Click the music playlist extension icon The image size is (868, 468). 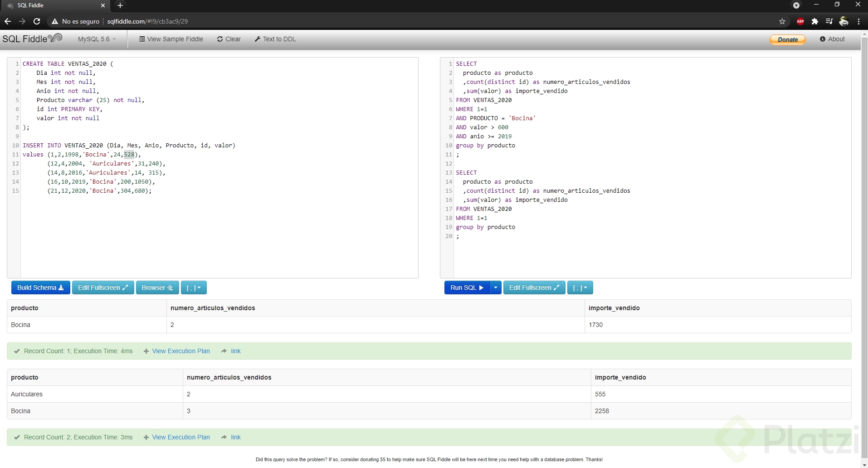click(x=829, y=21)
